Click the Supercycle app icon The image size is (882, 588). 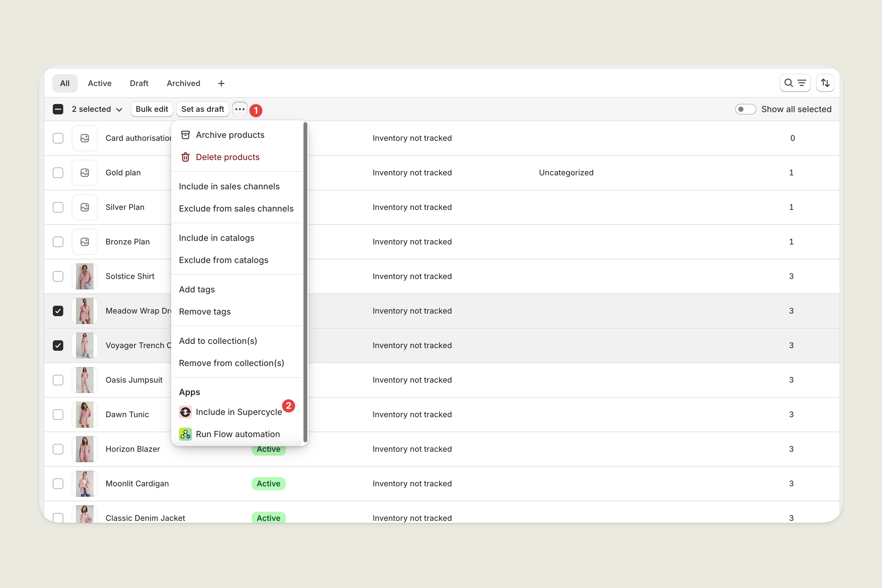[185, 412]
